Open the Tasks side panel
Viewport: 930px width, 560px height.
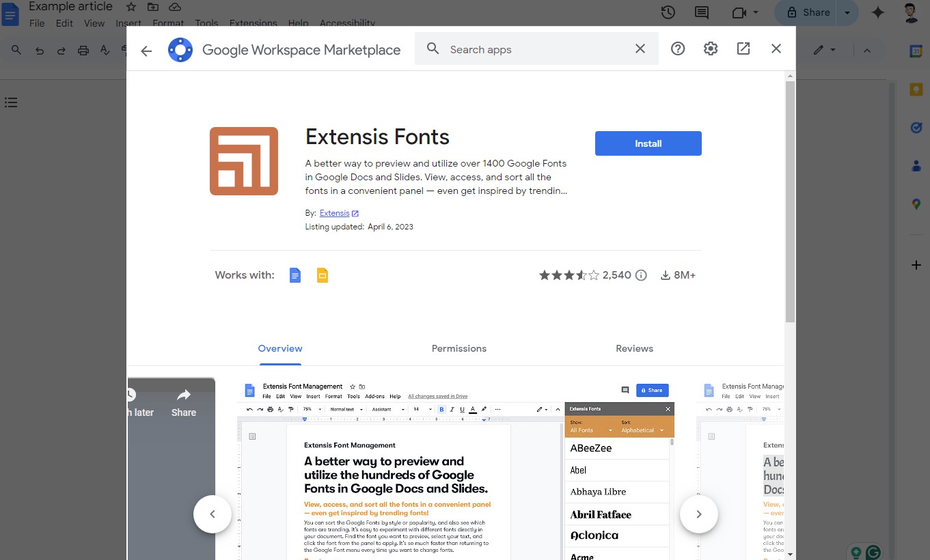tap(916, 128)
